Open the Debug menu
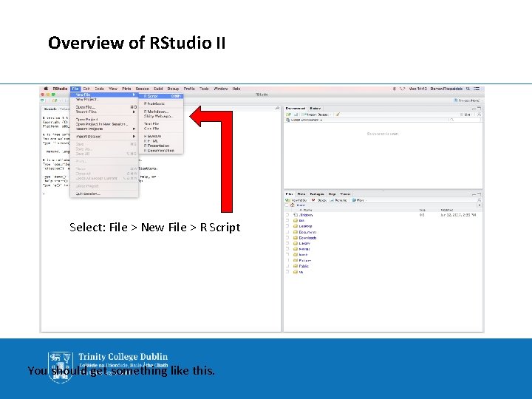 (173, 89)
